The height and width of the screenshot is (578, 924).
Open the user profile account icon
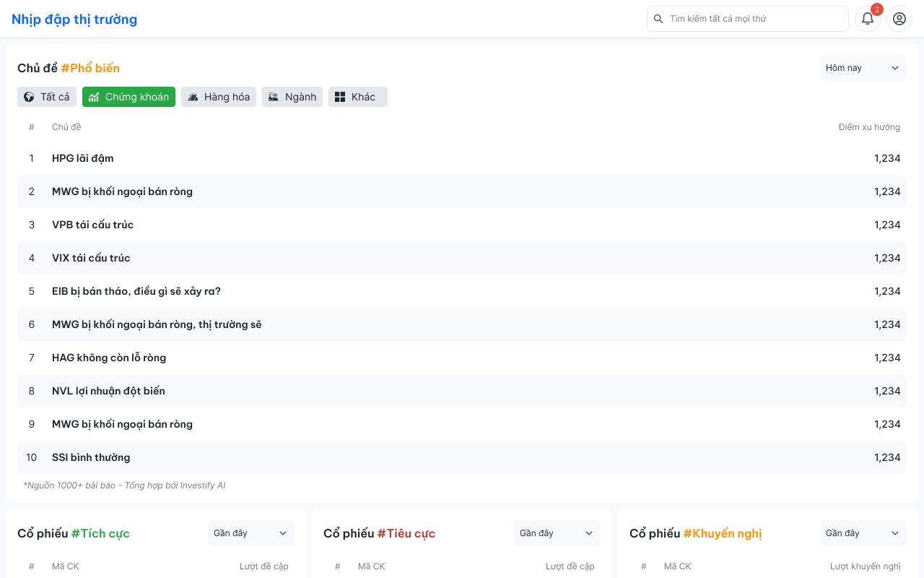click(x=899, y=19)
